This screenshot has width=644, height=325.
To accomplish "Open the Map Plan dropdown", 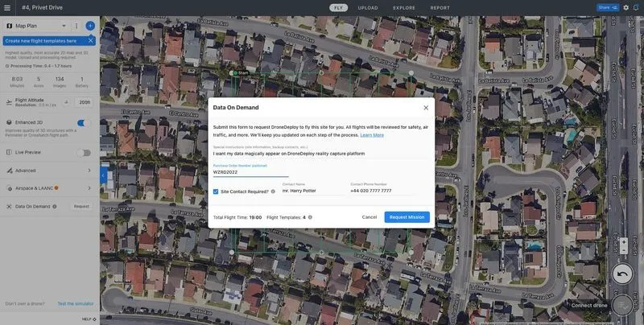I will (x=36, y=26).
